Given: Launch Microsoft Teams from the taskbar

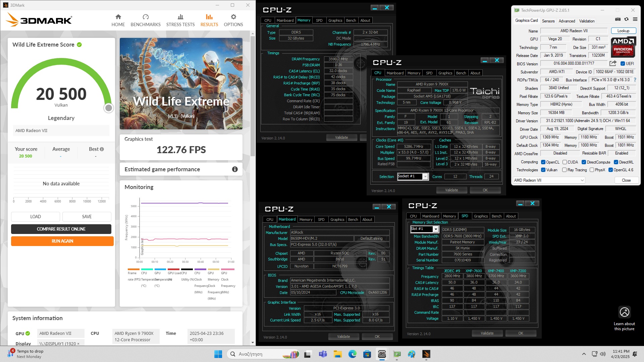Looking at the screenshot, I should click(x=323, y=354).
